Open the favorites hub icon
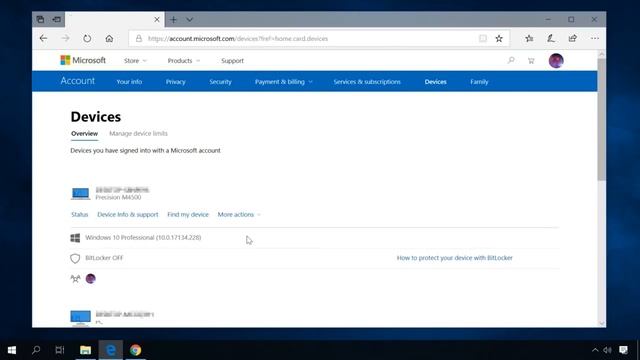The height and width of the screenshot is (360, 640). pos(529,38)
